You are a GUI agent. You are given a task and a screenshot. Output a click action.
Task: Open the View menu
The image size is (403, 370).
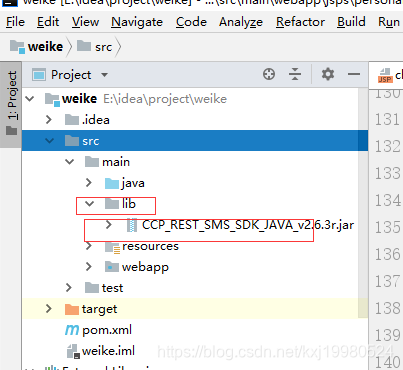(85, 22)
